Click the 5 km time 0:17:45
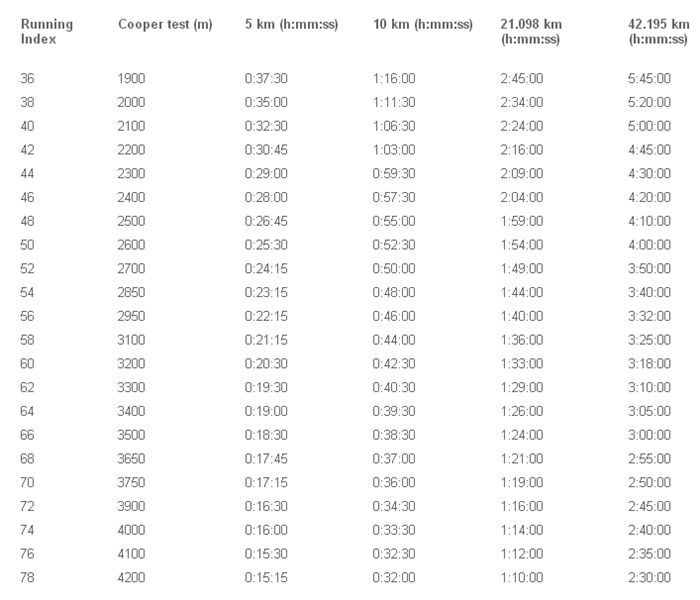This screenshot has height=600, width=700. click(266, 459)
